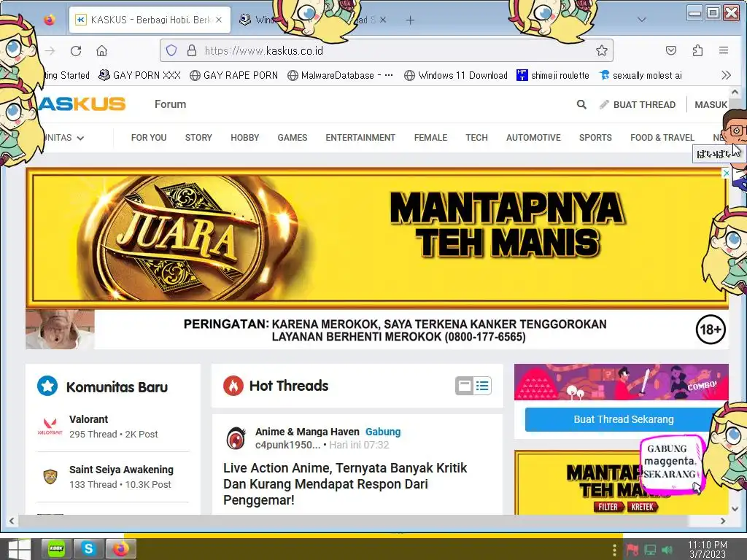
Task: Open the Live Action Anime thread title
Action: (x=345, y=484)
